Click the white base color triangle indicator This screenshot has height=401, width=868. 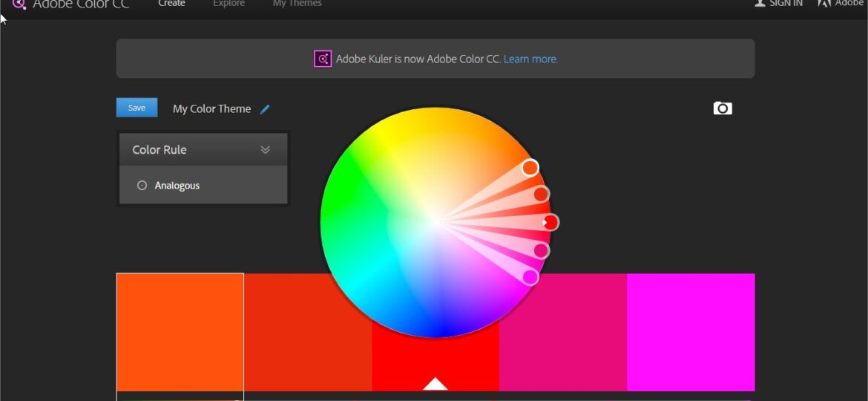(x=435, y=384)
